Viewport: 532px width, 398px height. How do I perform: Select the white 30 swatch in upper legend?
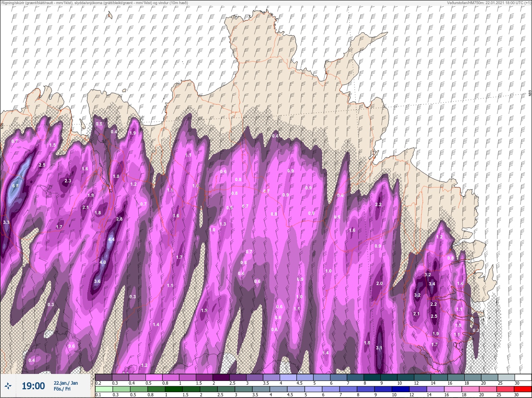click(x=522, y=377)
